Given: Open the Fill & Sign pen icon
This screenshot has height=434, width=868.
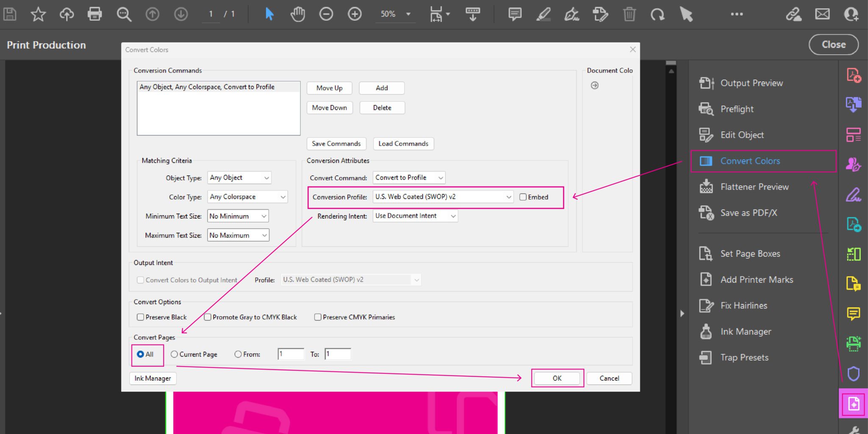Looking at the screenshot, I should click(572, 14).
